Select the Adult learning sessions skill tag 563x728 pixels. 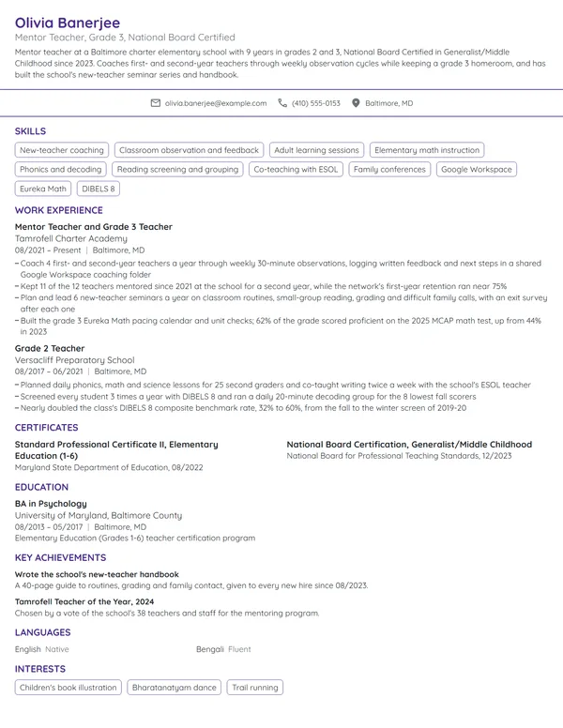click(x=316, y=150)
